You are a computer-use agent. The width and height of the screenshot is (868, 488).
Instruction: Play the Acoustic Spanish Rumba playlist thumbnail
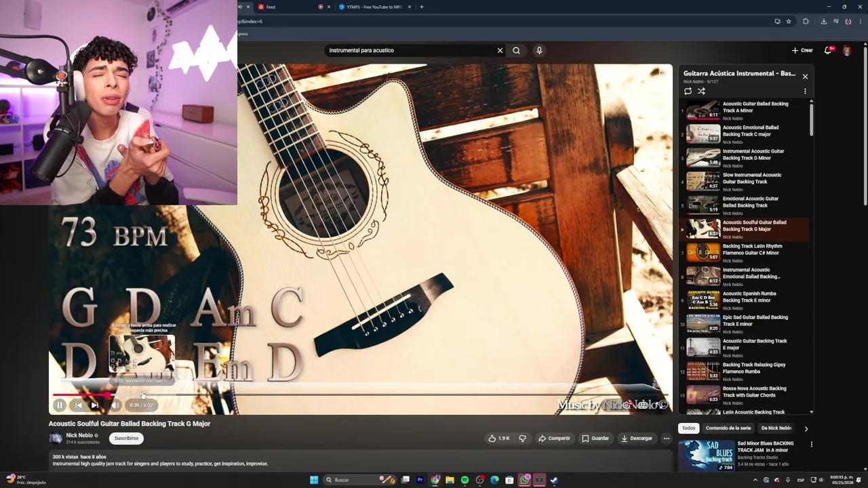702,299
